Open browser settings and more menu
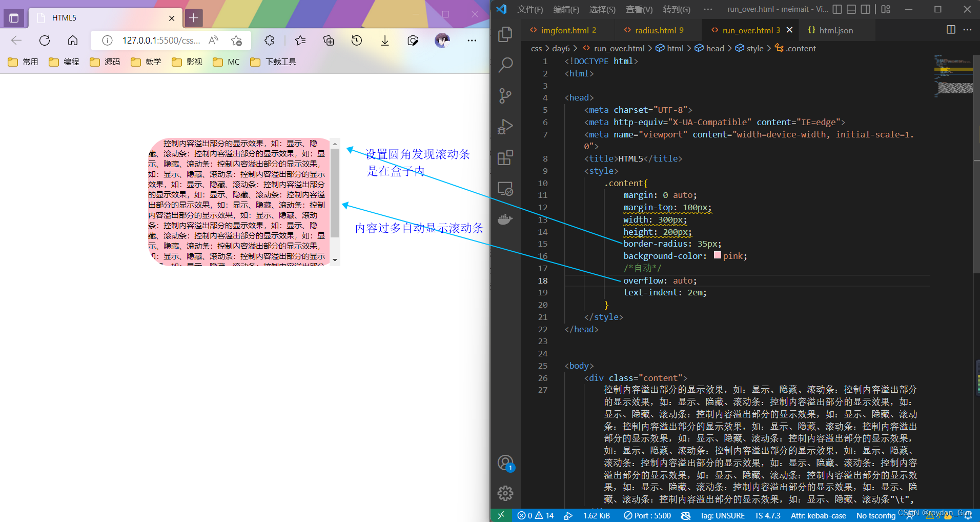The height and width of the screenshot is (522, 980). click(472, 41)
